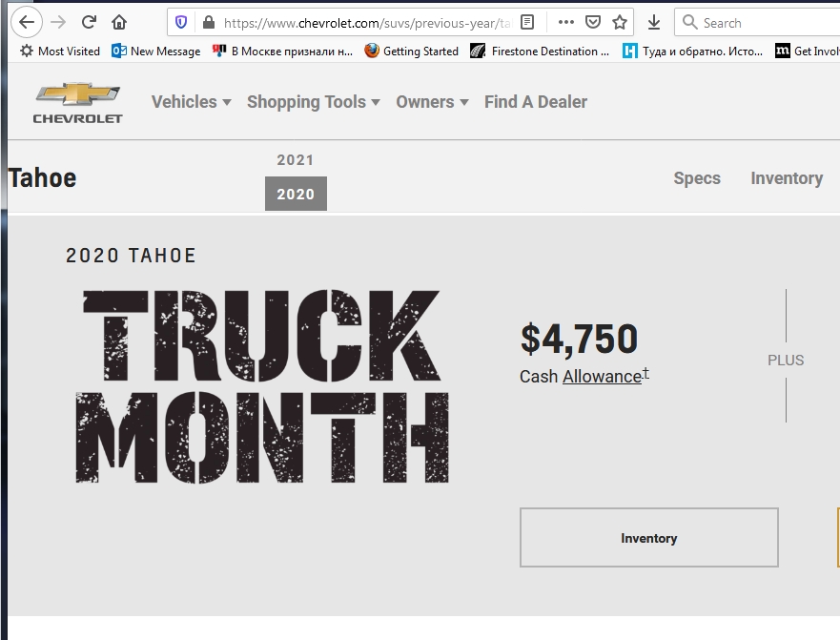Click the bordered Inventory button

(x=648, y=538)
